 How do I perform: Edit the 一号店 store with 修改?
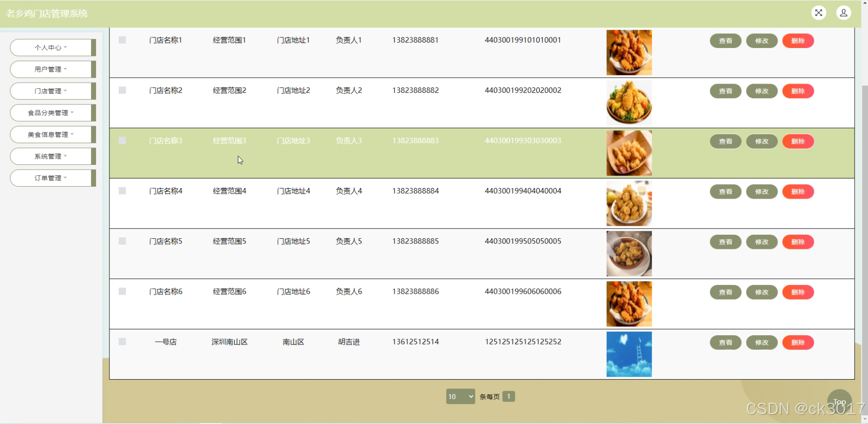click(x=762, y=343)
